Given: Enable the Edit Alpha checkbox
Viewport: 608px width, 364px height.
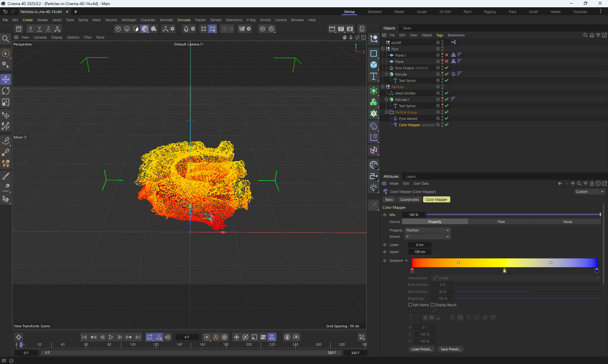Looking at the screenshot, I should pos(410,305).
